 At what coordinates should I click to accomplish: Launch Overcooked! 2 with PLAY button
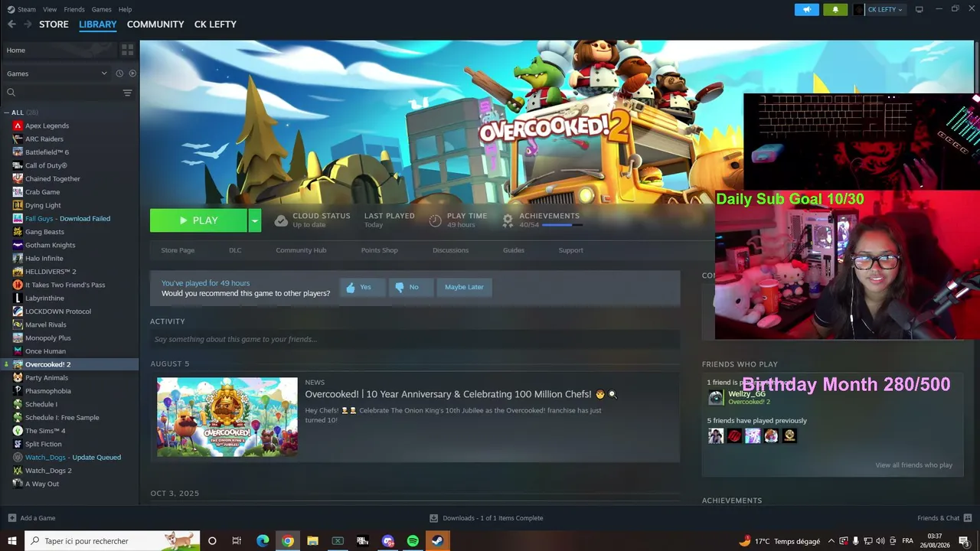(199, 220)
